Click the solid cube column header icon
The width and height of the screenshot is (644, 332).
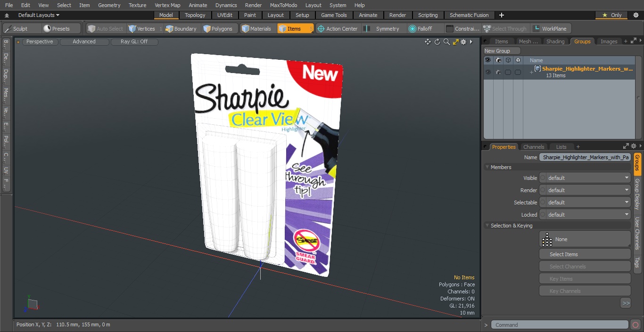point(518,60)
